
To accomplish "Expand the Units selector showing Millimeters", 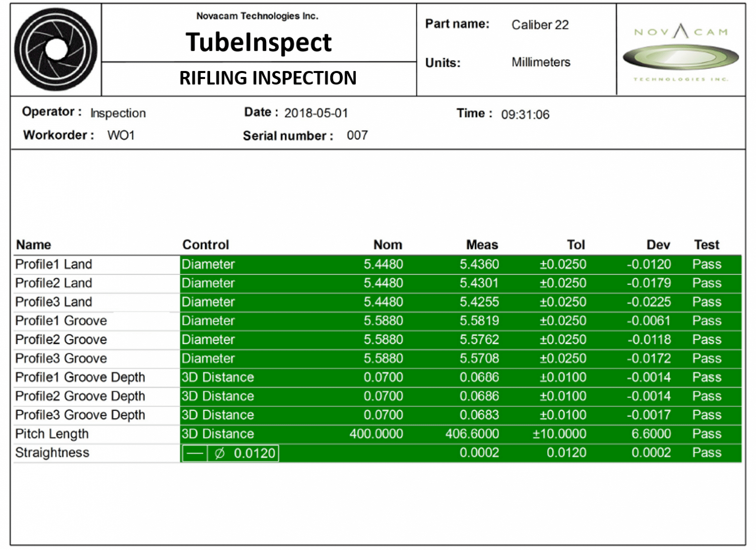I will (x=540, y=62).
